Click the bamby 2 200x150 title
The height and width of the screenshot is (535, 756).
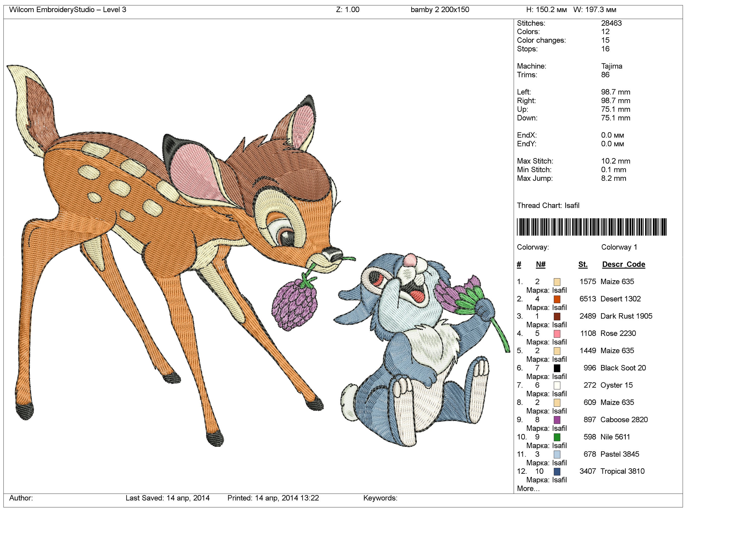(440, 10)
